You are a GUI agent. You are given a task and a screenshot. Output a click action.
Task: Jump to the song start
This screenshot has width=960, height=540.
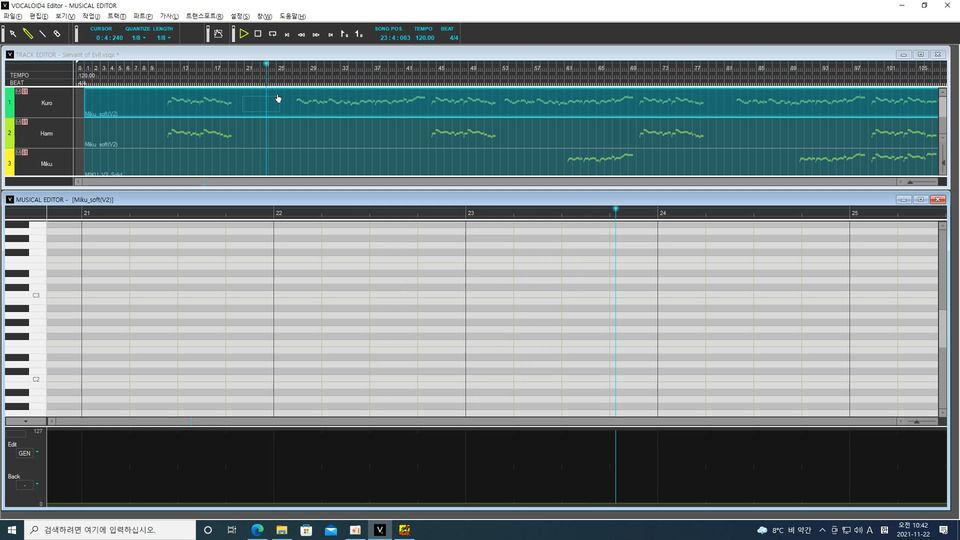point(287,35)
